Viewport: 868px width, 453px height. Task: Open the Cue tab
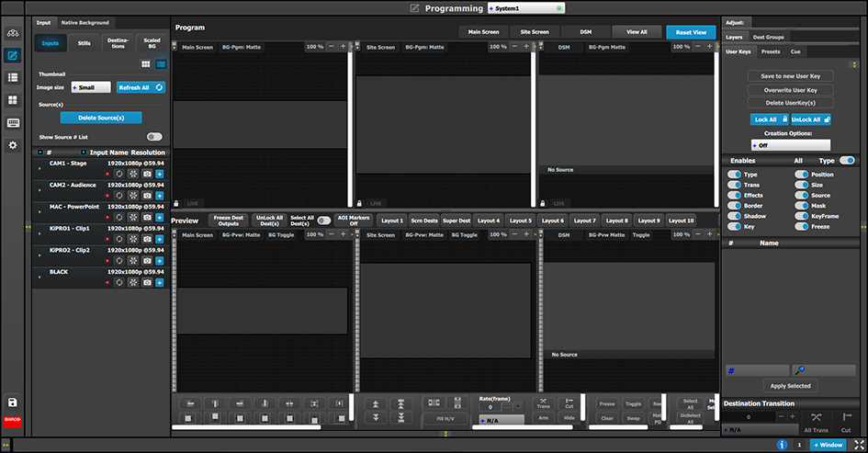(795, 51)
